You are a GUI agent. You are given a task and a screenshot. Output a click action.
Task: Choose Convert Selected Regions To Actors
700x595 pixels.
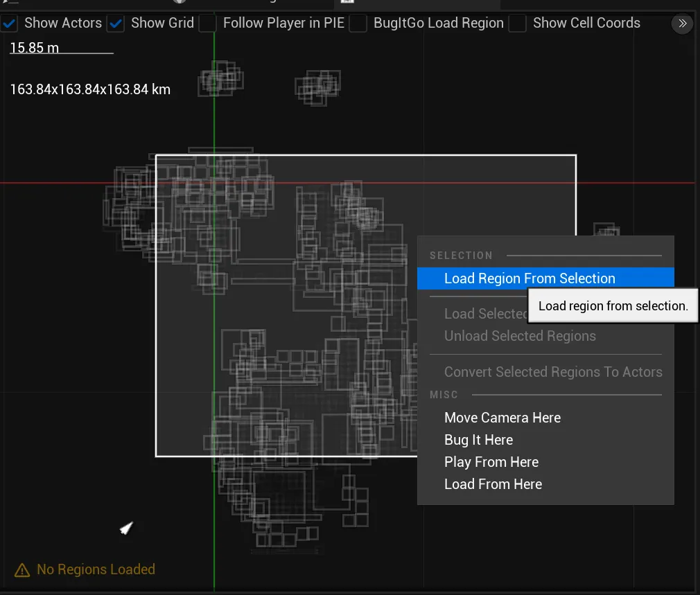(x=553, y=372)
